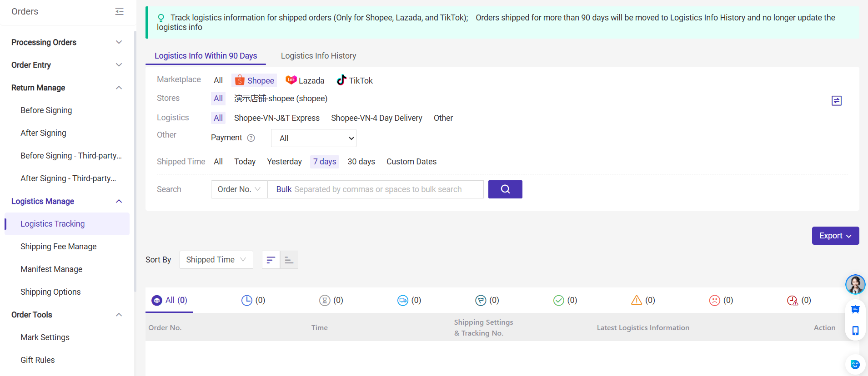Show the red sad face tab (0)

(721, 300)
